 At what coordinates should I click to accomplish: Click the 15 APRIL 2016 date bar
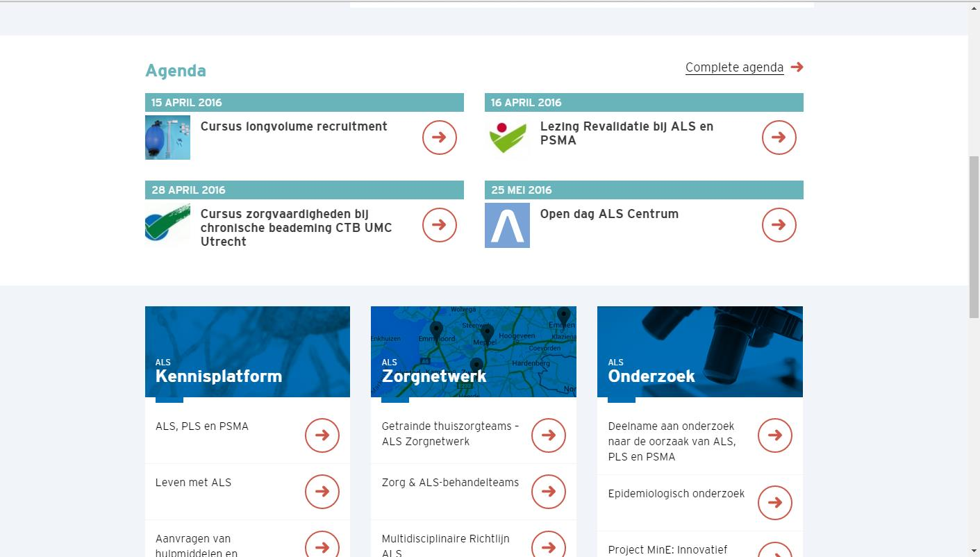coord(304,102)
